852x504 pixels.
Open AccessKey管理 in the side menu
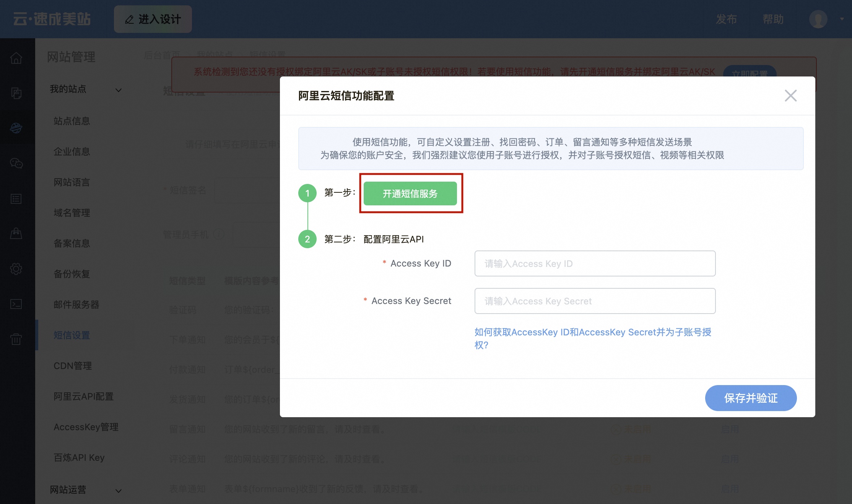[x=86, y=427]
